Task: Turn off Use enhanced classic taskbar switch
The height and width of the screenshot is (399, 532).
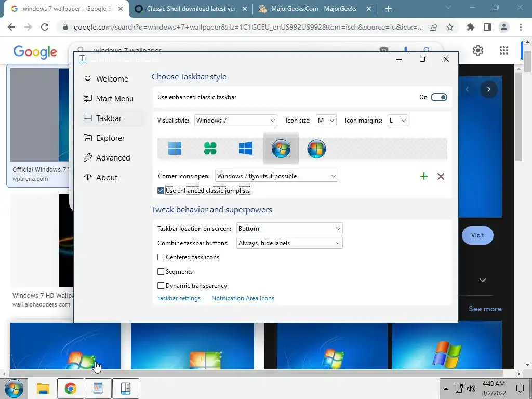Action: (x=438, y=97)
